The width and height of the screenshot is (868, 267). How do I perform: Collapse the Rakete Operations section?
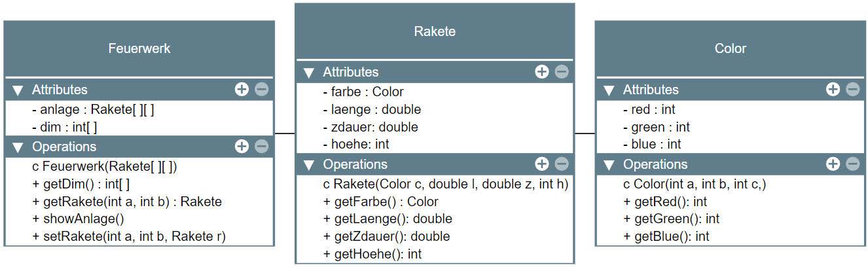pyautogui.click(x=309, y=165)
